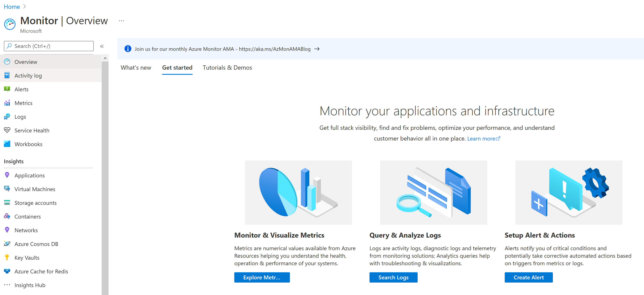The height and width of the screenshot is (295, 644).
Task: Click the Service Health heart icon
Action: (7, 130)
